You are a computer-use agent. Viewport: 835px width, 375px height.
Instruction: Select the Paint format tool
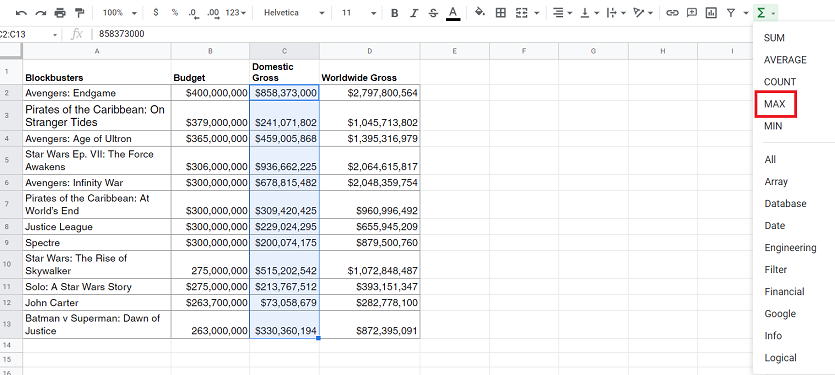(x=79, y=13)
